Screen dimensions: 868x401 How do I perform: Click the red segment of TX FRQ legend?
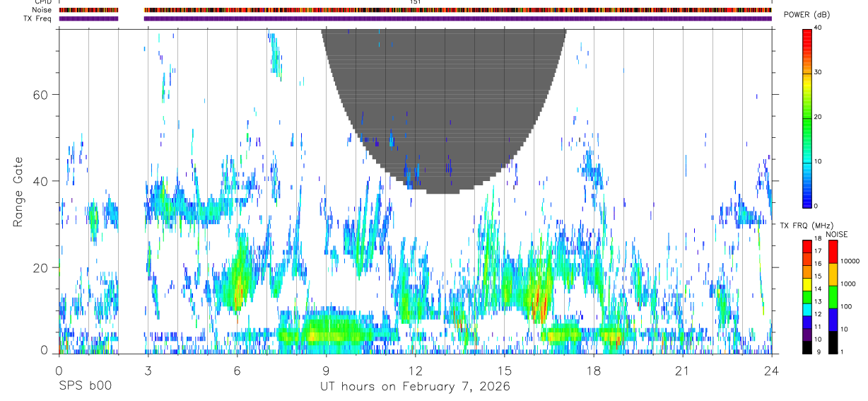807,247
